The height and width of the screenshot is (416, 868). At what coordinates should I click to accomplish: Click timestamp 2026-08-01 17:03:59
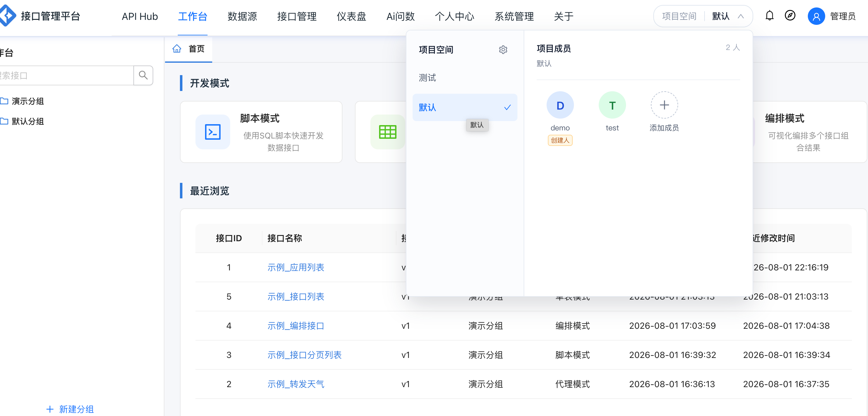pyautogui.click(x=672, y=326)
